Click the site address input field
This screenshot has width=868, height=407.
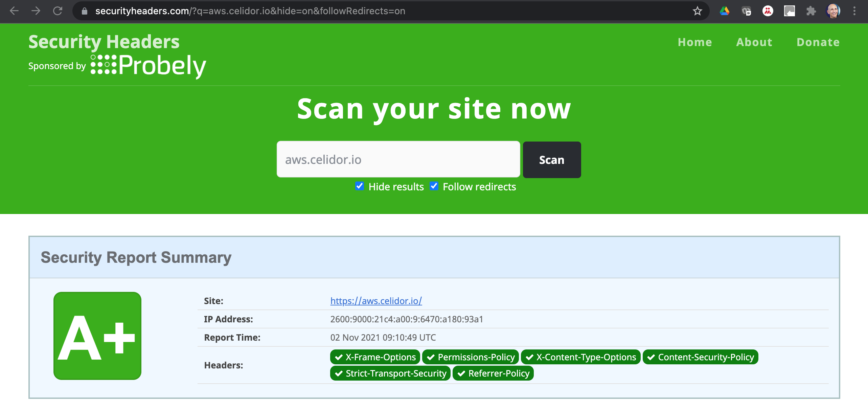pyautogui.click(x=398, y=159)
